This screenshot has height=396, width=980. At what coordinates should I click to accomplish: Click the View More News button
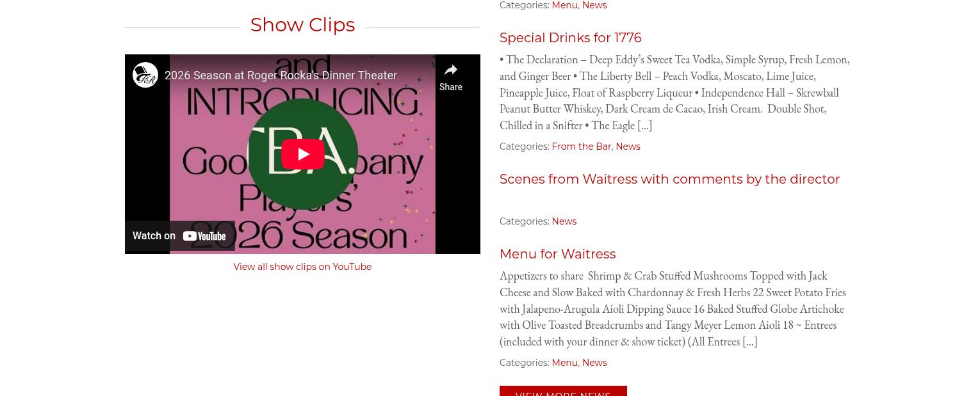point(563,392)
